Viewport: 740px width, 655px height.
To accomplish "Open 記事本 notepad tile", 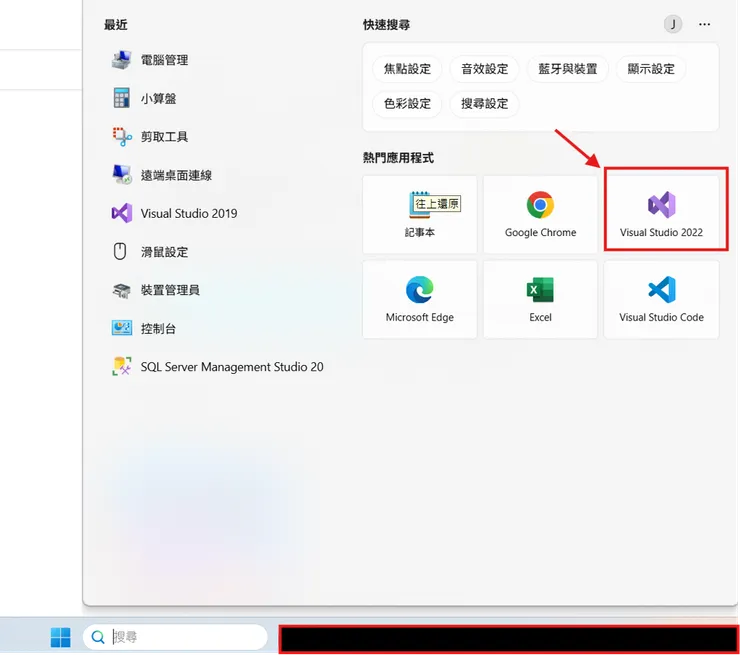I will (x=420, y=214).
